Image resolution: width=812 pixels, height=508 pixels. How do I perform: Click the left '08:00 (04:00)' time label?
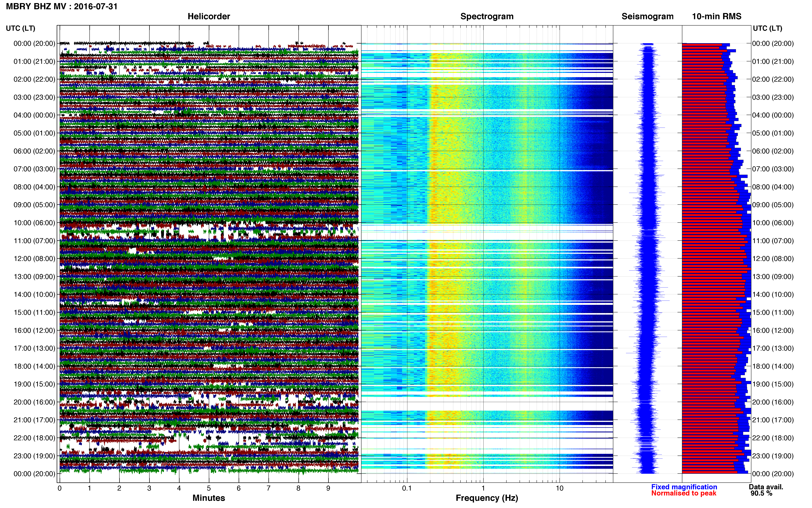coord(34,187)
